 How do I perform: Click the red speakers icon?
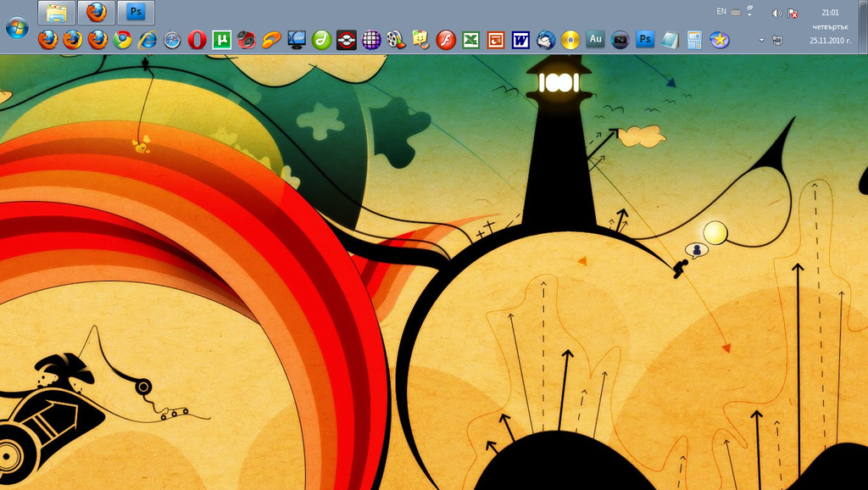click(247, 40)
